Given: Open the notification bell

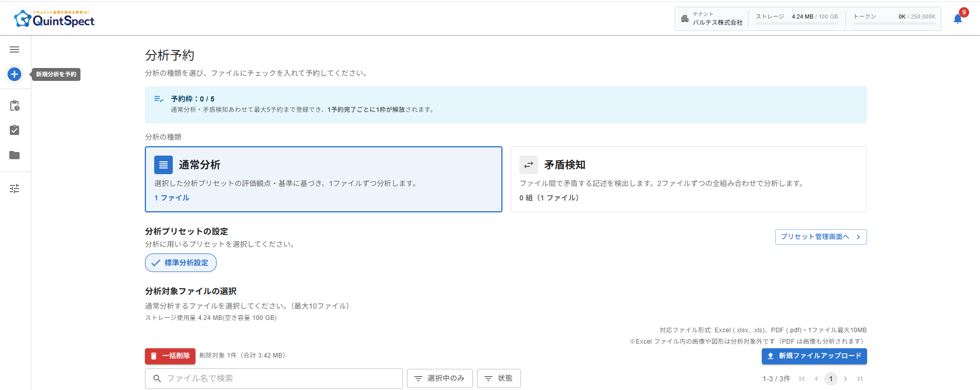Looking at the screenshot, I should (x=958, y=19).
